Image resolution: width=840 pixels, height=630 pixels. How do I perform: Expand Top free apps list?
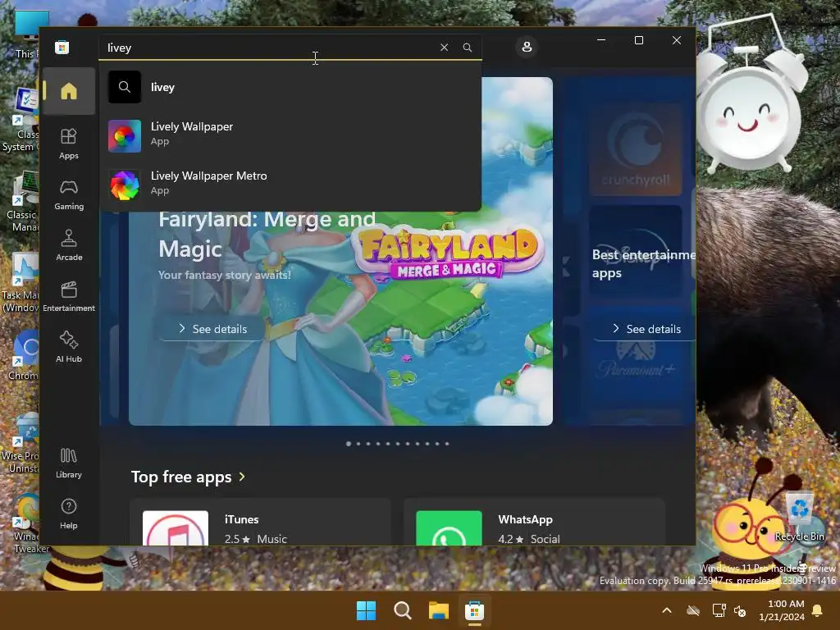pyautogui.click(x=188, y=477)
